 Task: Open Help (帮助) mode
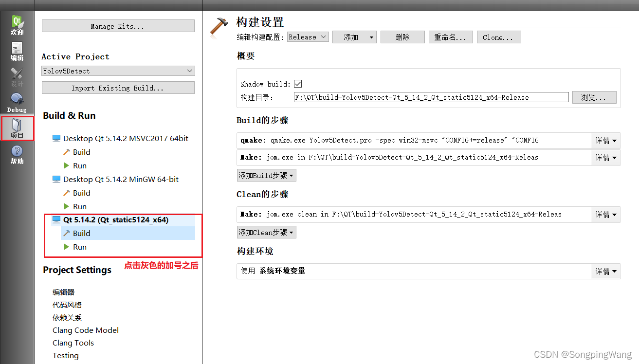[x=17, y=155]
